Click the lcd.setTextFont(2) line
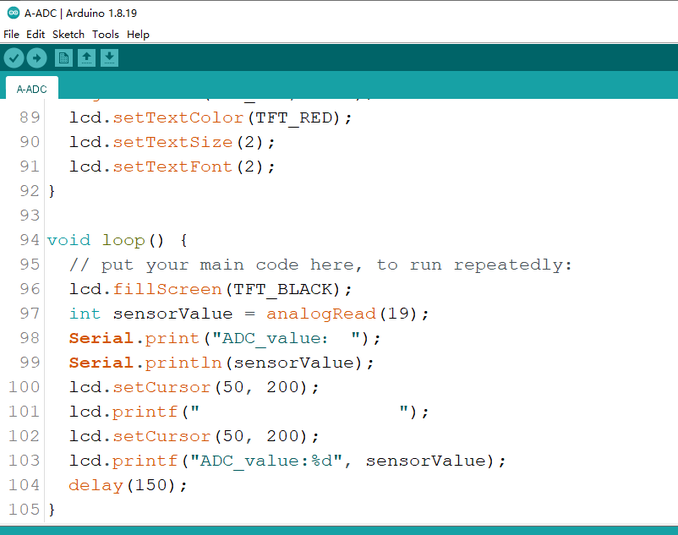 pyautogui.click(x=172, y=167)
